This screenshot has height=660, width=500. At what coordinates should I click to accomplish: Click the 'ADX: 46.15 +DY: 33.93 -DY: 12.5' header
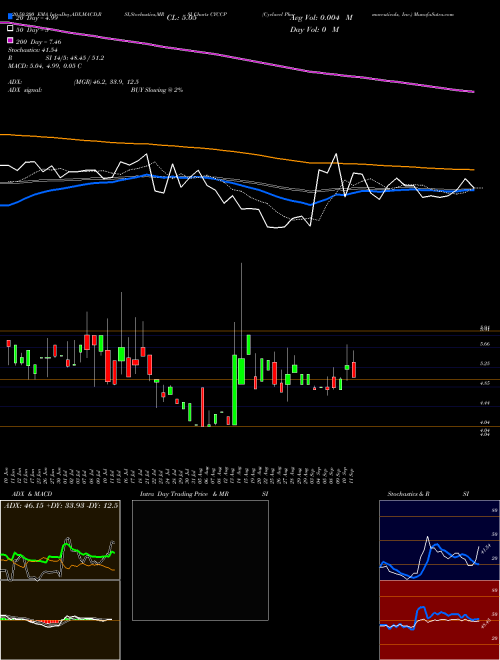click(x=61, y=505)
